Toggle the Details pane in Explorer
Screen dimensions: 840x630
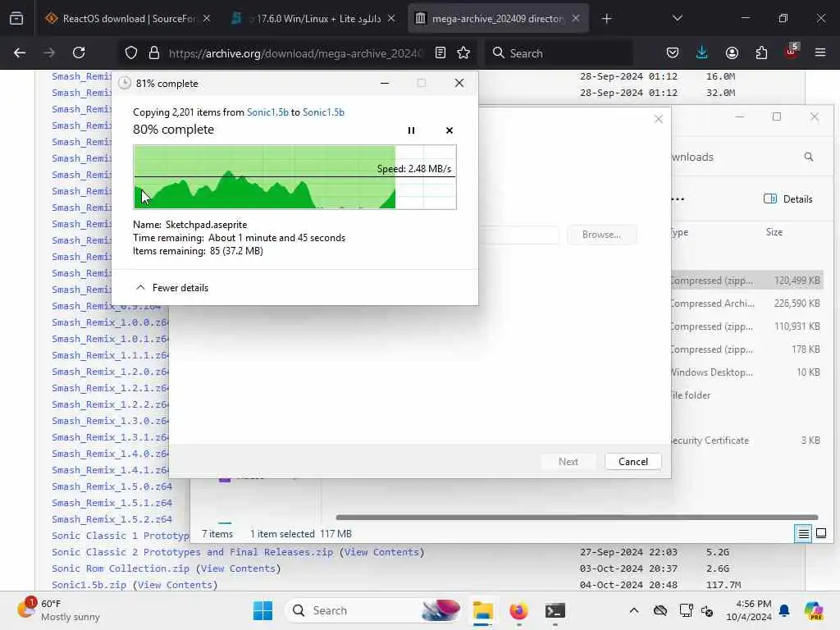click(x=788, y=199)
